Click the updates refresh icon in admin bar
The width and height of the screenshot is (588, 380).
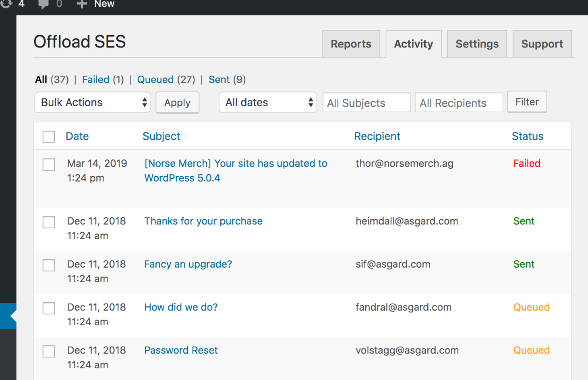click(6, 4)
